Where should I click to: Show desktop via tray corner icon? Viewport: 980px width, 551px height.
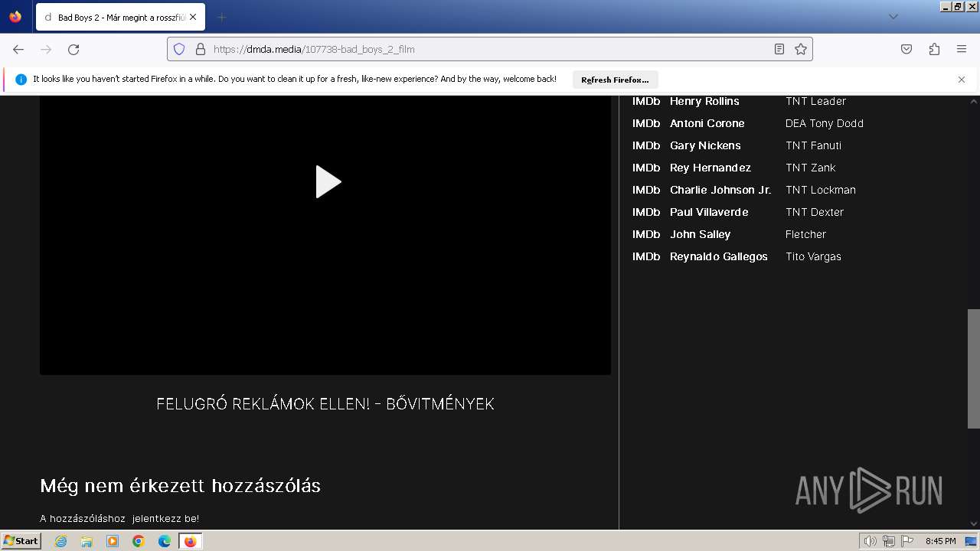[x=971, y=541]
